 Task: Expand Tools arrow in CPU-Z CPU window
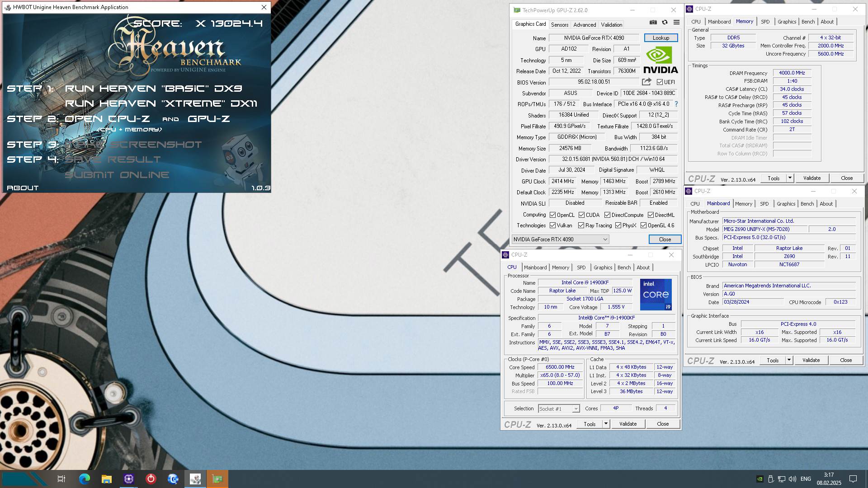(x=606, y=424)
